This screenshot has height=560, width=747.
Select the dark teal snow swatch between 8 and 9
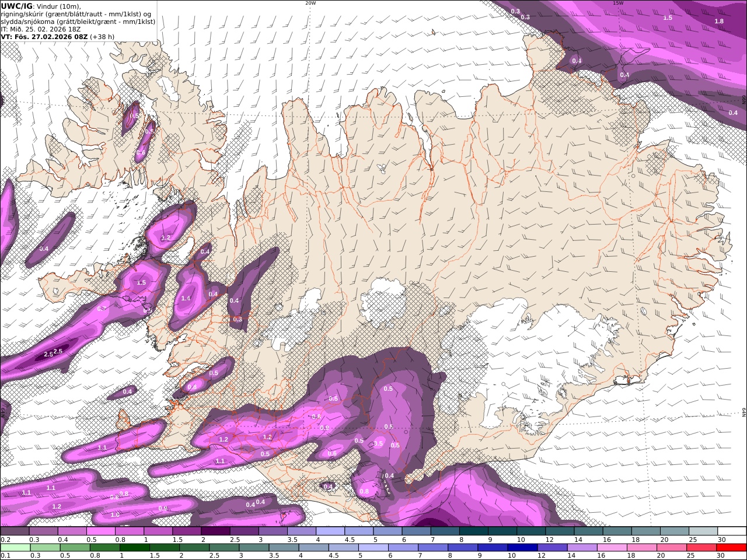(473, 531)
